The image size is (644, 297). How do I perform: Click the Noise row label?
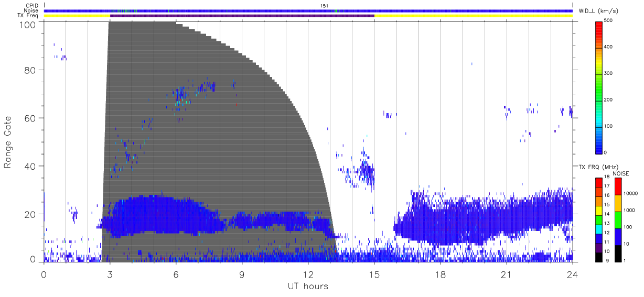(x=31, y=10)
